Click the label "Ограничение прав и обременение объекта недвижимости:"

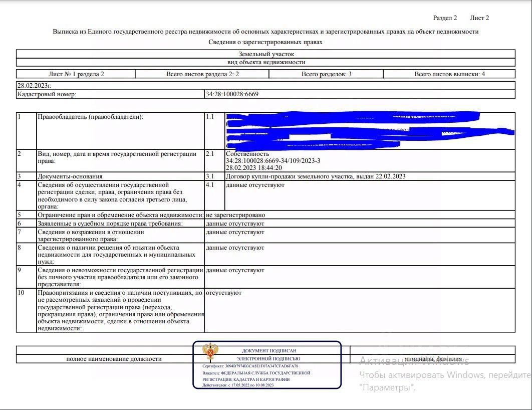click(x=121, y=215)
